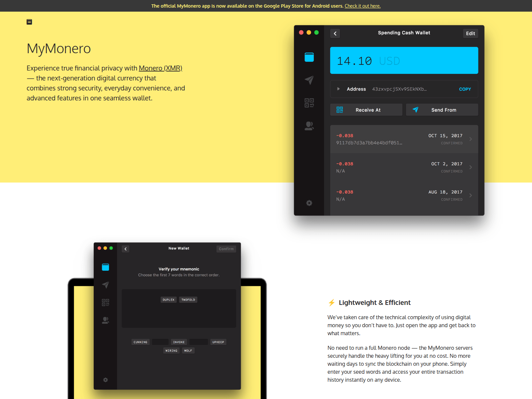The image size is (532, 399).
Task: Click the Spending Cash Wallet title
Action: pyautogui.click(x=404, y=33)
